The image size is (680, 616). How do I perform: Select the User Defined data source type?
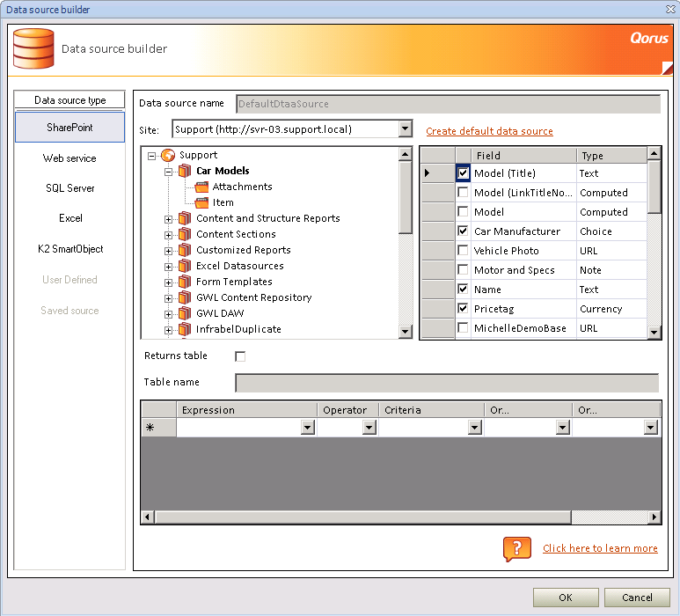tap(69, 280)
